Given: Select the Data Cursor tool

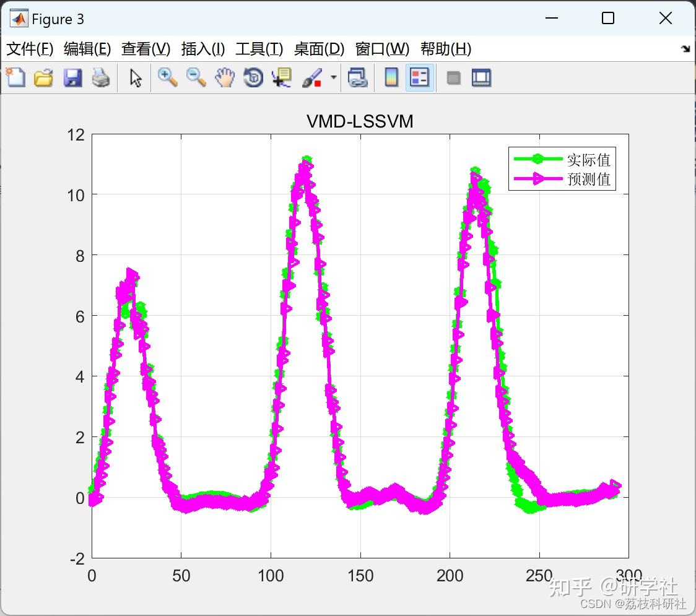Looking at the screenshot, I should (x=282, y=77).
